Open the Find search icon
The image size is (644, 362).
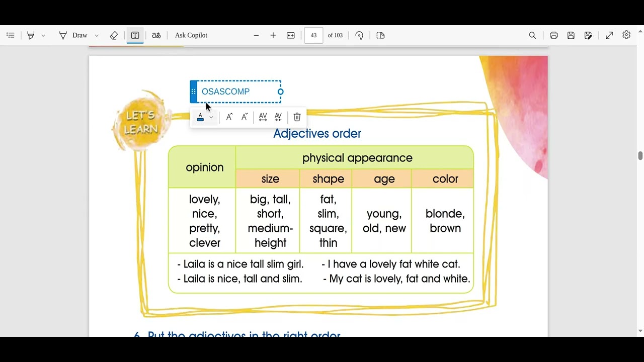[x=532, y=35]
